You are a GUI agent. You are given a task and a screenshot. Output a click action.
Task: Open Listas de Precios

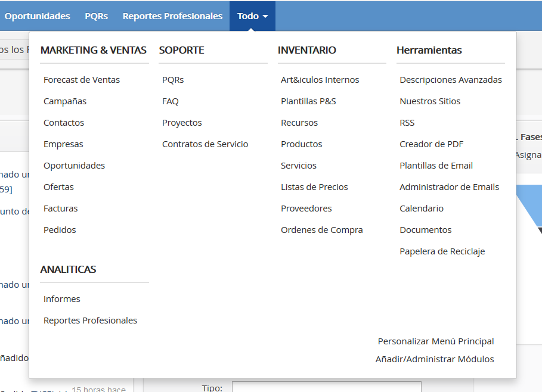coord(314,187)
